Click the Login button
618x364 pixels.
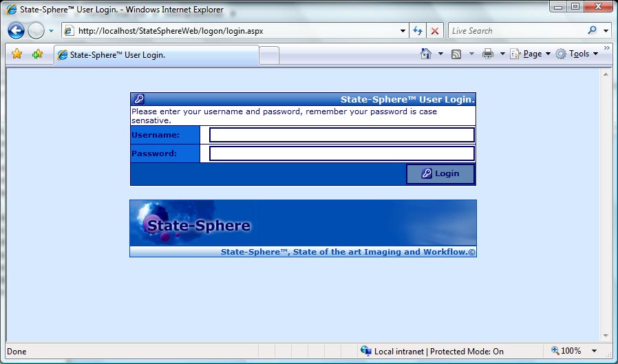click(440, 173)
